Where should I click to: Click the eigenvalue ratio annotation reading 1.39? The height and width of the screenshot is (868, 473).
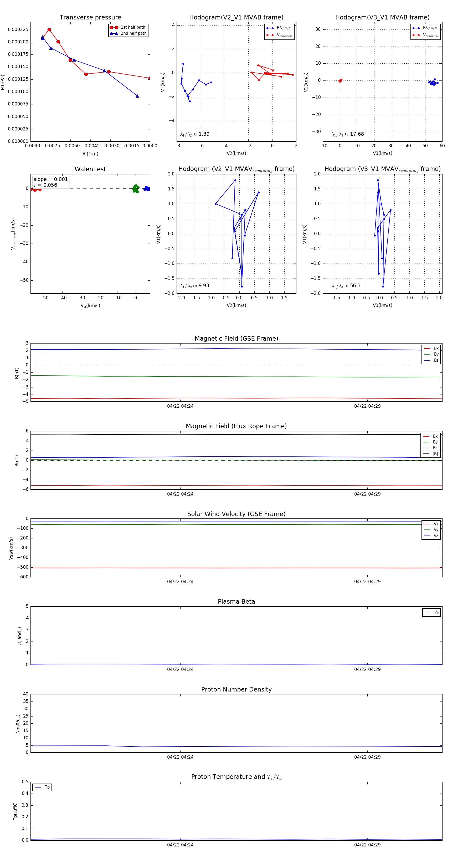click(194, 134)
